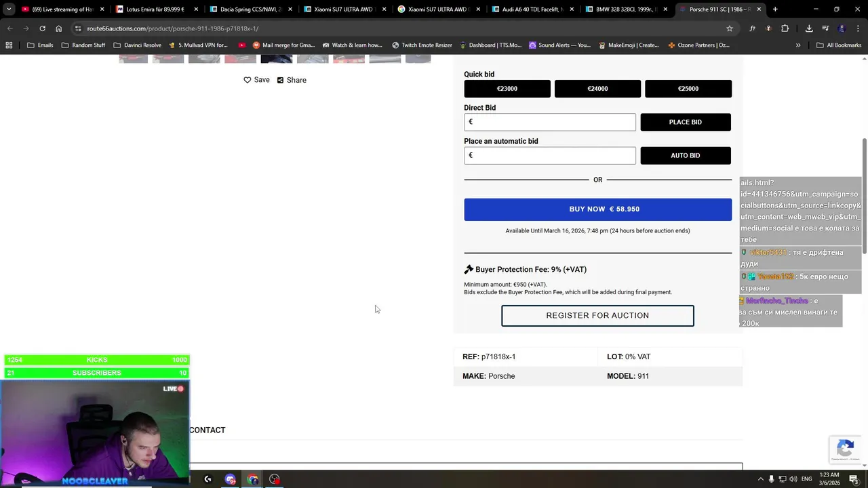Click AUTO BID button
The height and width of the screenshot is (488, 868).
tap(686, 155)
